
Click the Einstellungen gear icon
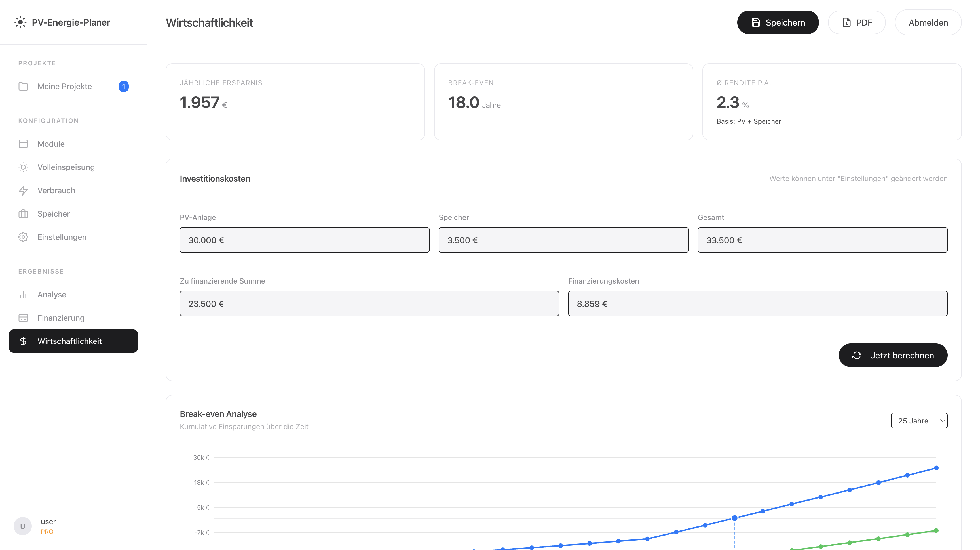coord(23,237)
